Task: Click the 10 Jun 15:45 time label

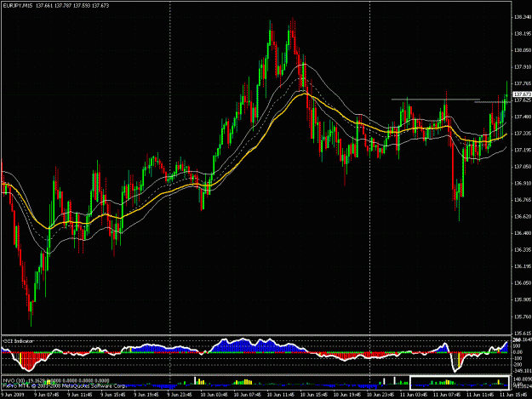Action: tap(313, 395)
